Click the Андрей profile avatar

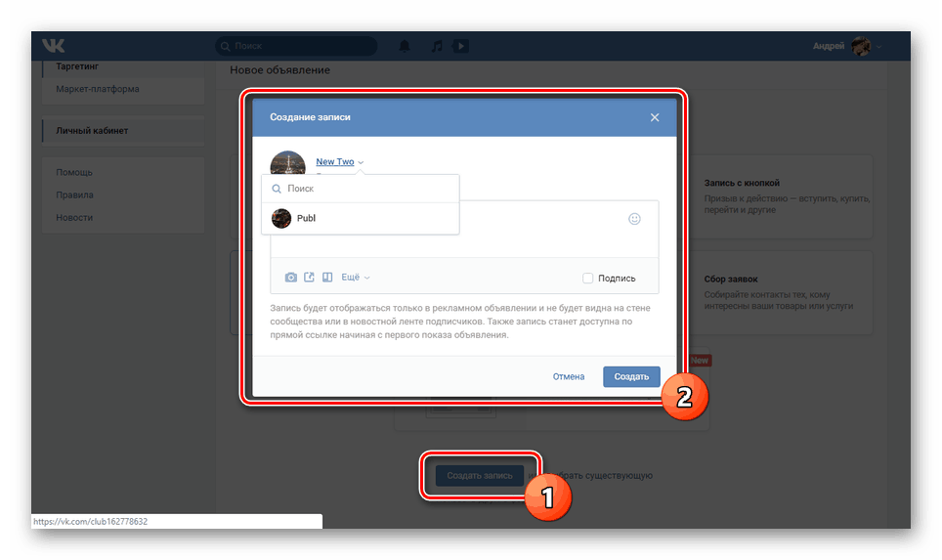pyautogui.click(x=862, y=46)
